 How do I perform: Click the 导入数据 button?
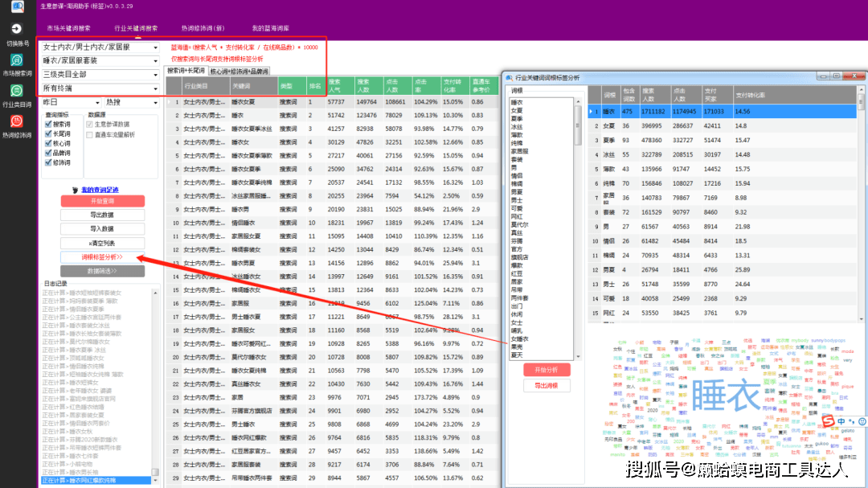[102, 229]
